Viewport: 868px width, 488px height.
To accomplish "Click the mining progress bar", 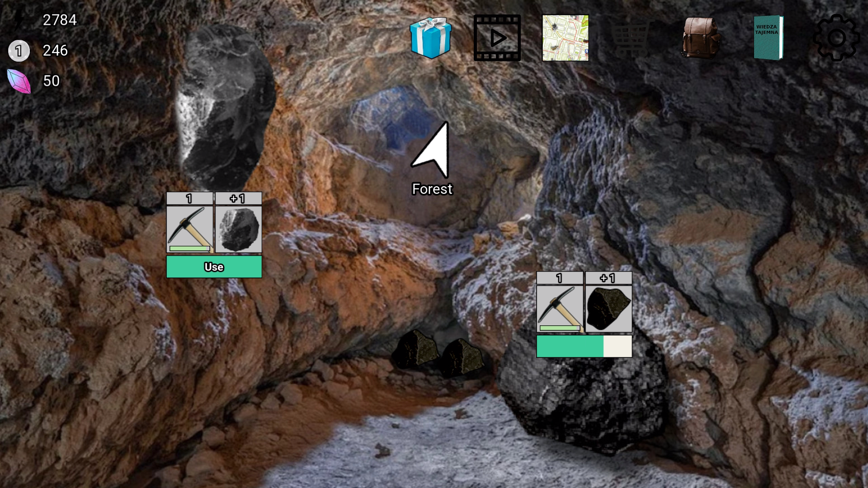I will 584,346.
